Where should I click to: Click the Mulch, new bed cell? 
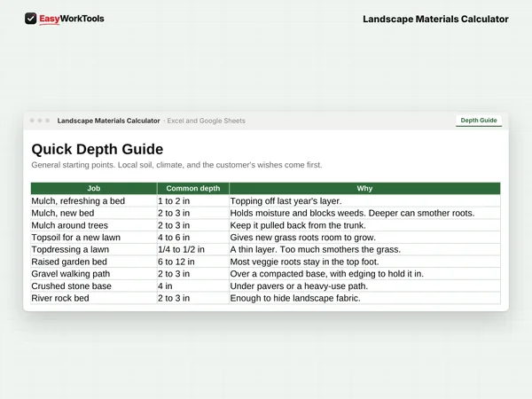coord(94,213)
